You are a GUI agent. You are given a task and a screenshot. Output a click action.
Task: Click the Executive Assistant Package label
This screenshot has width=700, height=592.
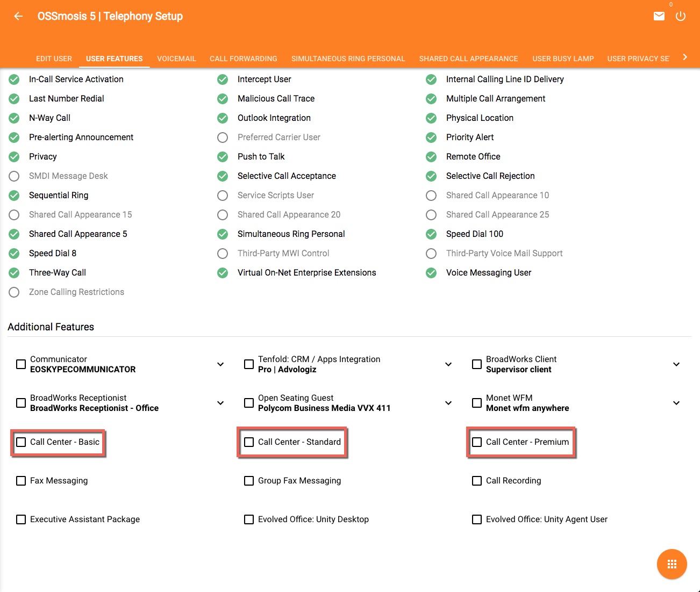(x=85, y=519)
